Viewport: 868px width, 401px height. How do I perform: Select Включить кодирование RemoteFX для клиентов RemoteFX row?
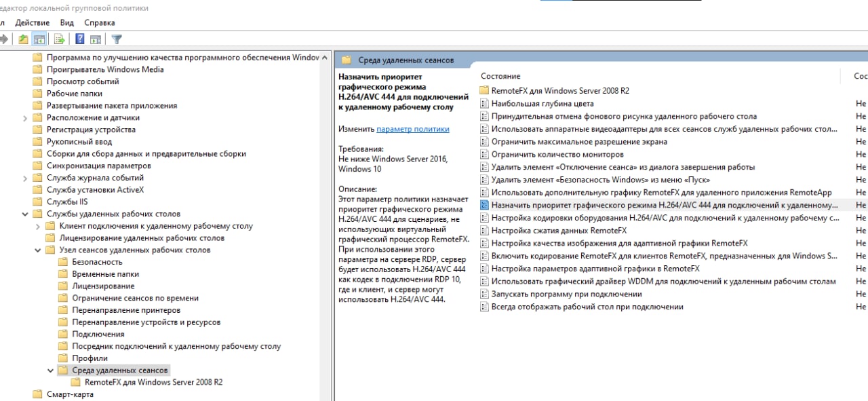[665, 256]
